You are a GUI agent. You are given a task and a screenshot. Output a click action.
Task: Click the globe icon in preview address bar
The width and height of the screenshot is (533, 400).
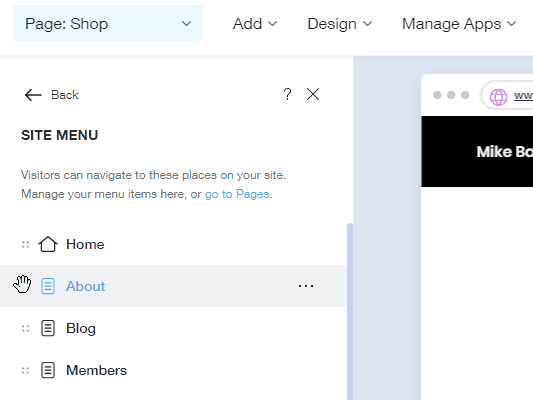coord(498,97)
